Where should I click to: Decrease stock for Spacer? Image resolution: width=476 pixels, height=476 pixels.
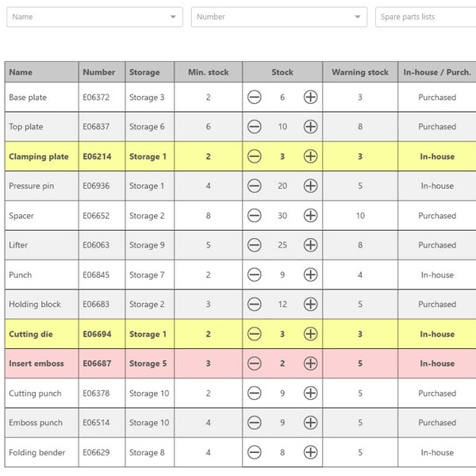coord(254,216)
